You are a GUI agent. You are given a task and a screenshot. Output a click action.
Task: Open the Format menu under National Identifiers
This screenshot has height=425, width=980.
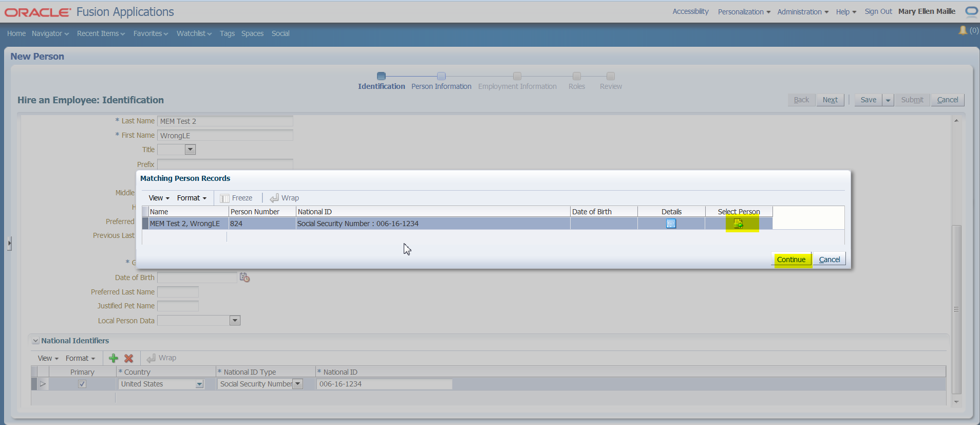click(80, 358)
